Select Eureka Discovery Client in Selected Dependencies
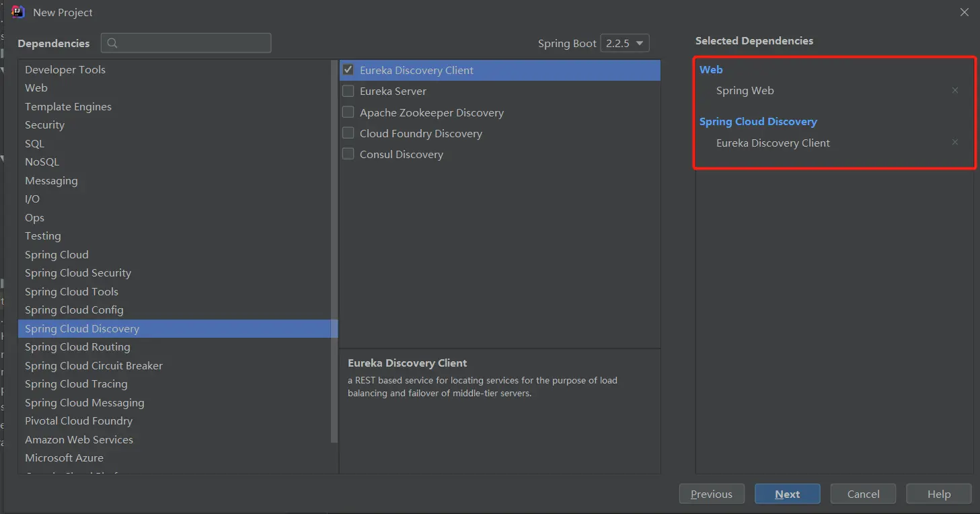 pyautogui.click(x=773, y=143)
